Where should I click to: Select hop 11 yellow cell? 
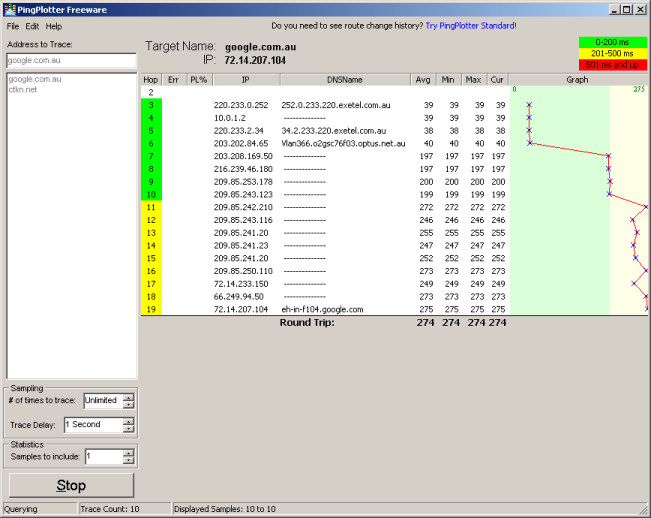point(151,207)
